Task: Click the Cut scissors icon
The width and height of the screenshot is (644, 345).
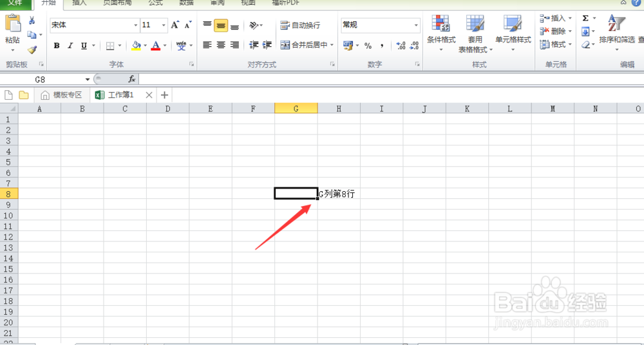Action: pos(32,21)
